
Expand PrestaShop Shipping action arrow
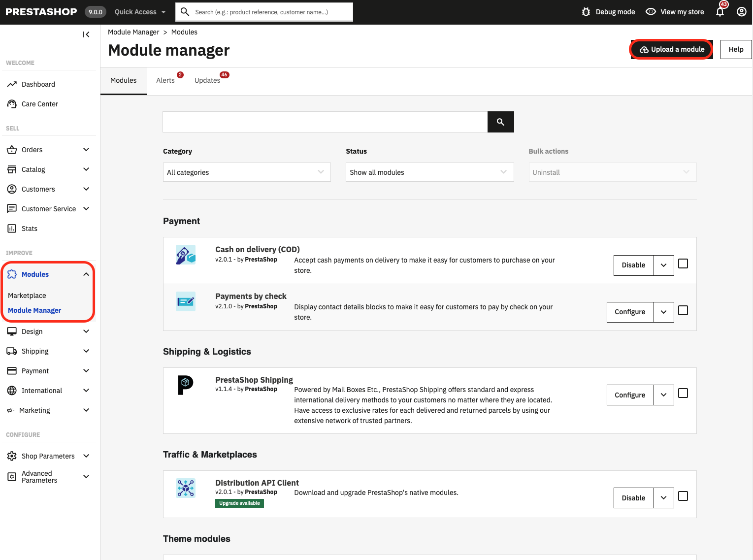point(664,395)
